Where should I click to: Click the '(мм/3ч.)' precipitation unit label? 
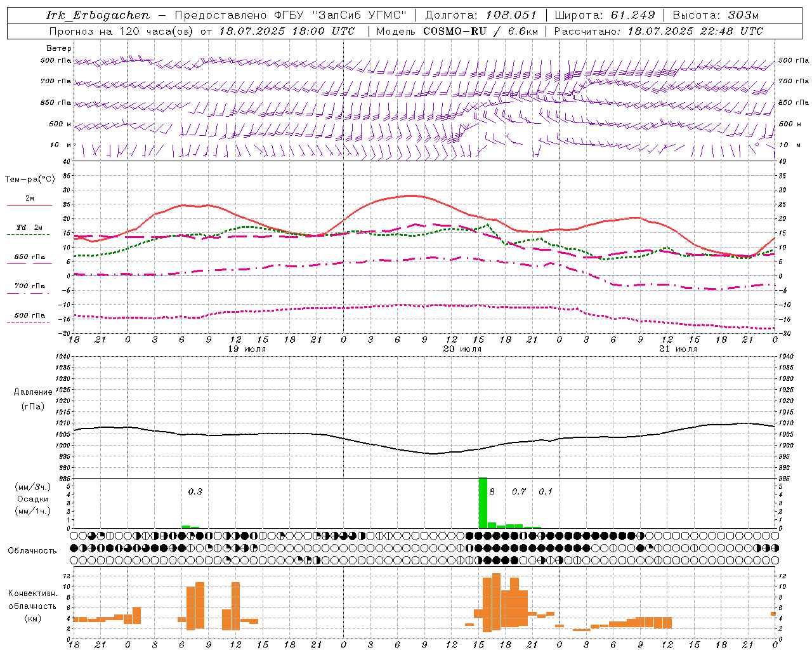33,487
